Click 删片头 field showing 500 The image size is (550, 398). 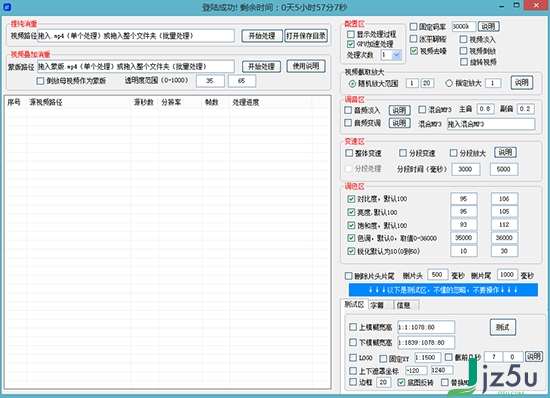tap(437, 275)
